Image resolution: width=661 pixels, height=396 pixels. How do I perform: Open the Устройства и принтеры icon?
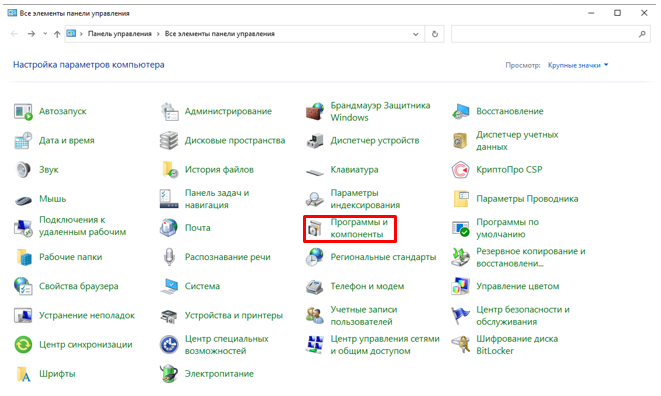pos(169,315)
